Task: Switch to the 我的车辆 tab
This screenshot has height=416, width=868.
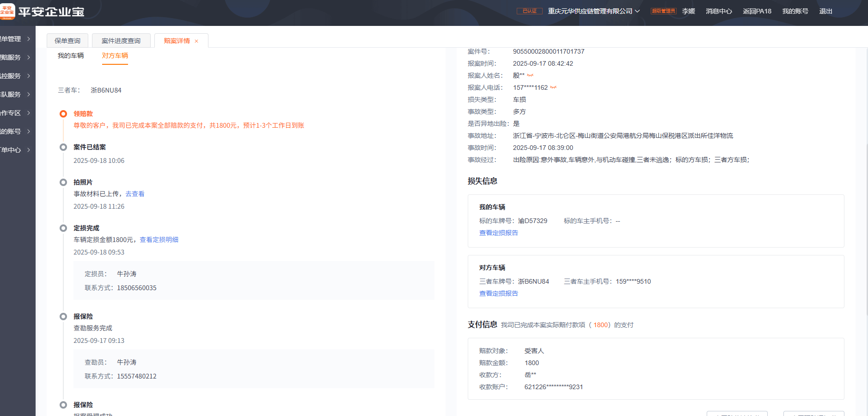Action: click(71, 56)
